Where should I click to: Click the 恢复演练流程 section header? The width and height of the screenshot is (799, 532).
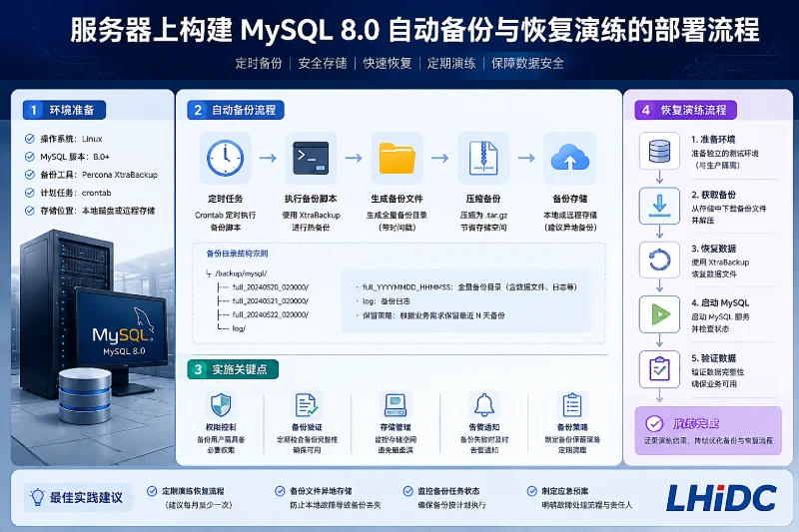coord(685,110)
